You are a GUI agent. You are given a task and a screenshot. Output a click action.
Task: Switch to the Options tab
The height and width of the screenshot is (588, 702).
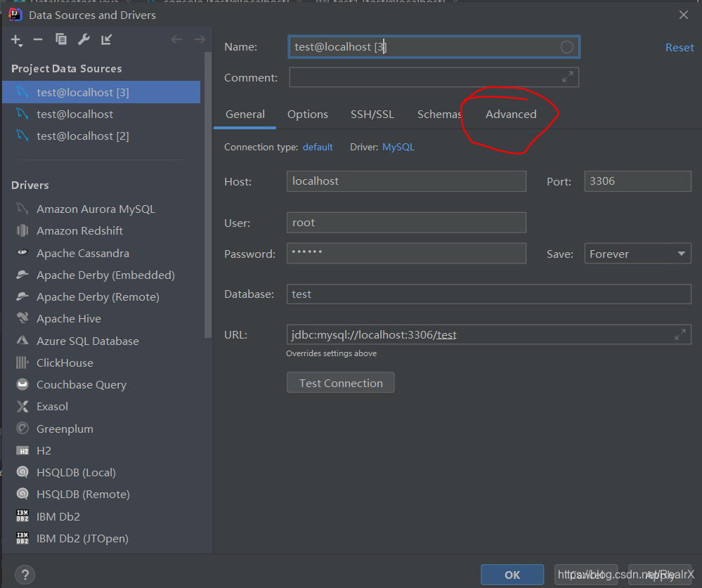308,115
